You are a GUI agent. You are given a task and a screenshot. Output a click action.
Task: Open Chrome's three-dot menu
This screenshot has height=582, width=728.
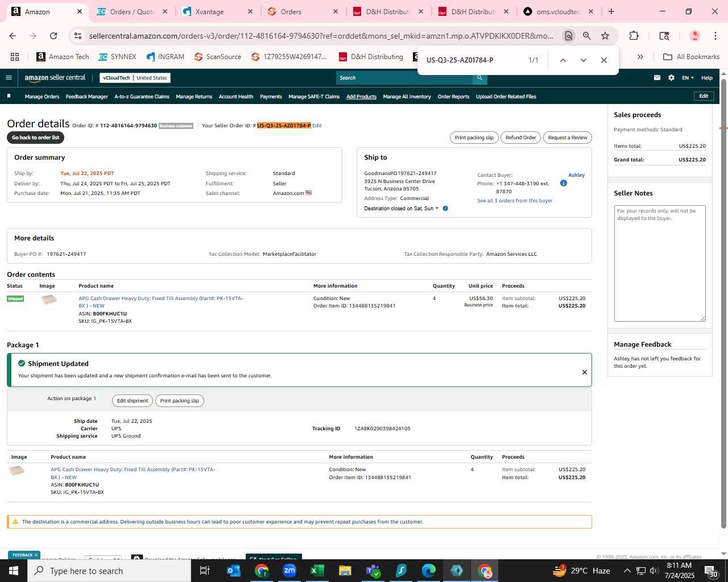coord(715,36)
